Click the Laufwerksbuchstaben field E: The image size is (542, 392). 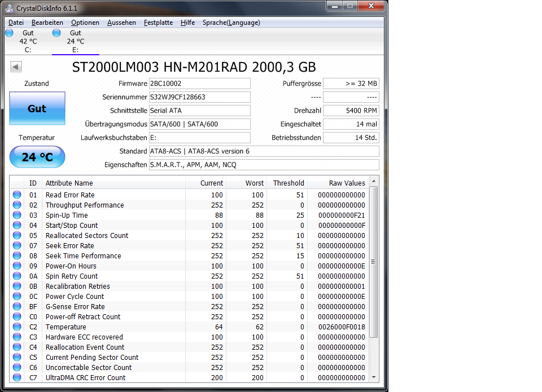point(199,138)
